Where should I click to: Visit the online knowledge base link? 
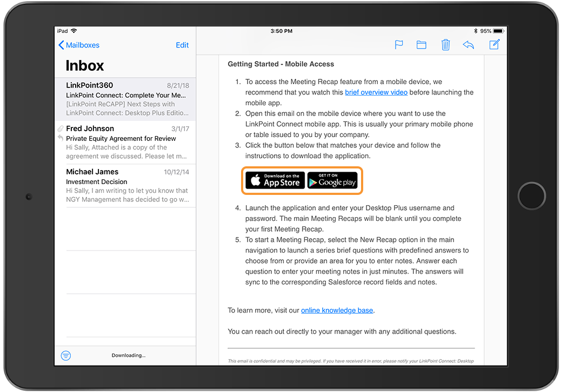click(x=337, y=310)
